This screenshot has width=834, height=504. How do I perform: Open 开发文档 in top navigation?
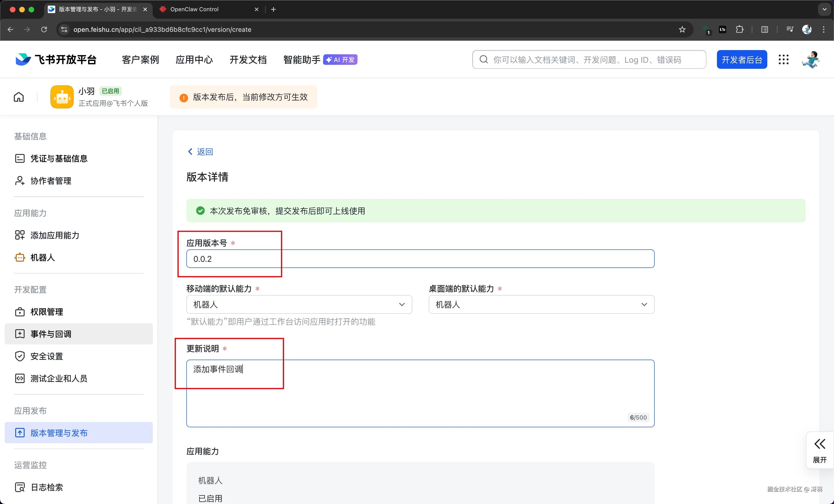pyautogui.click(x=248, y=59)
